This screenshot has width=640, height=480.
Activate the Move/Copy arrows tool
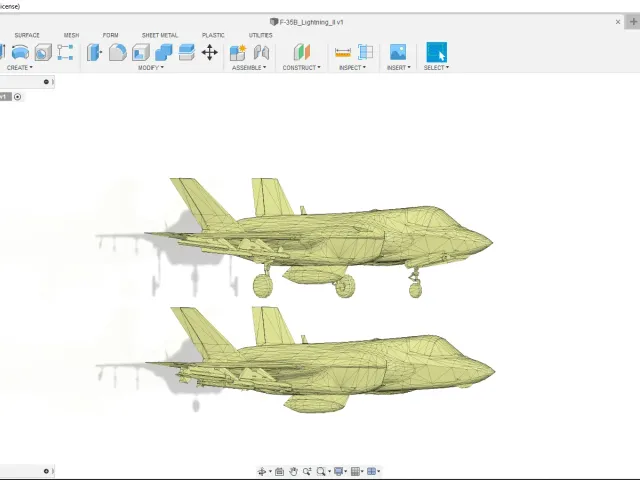click(x=209, y=52)
